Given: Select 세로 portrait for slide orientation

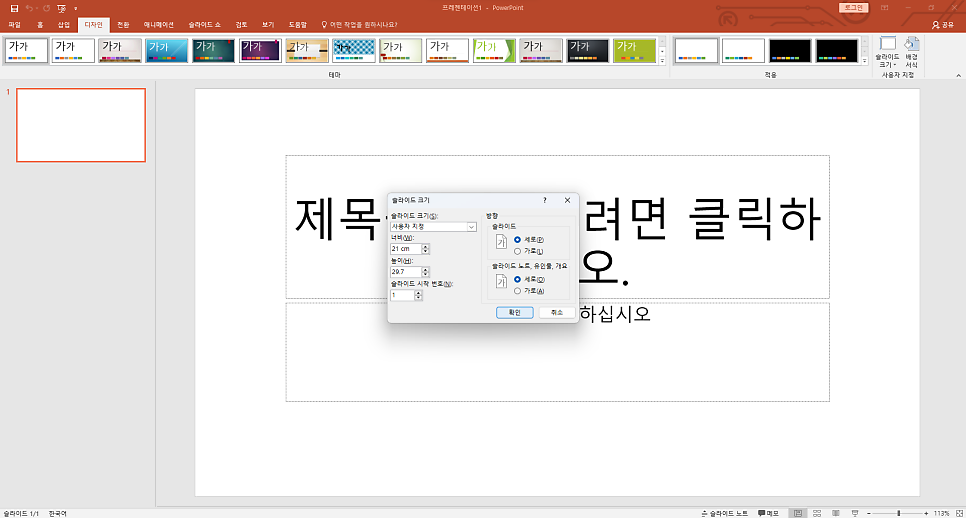Looking at the screenshot, I should point(529,240).
